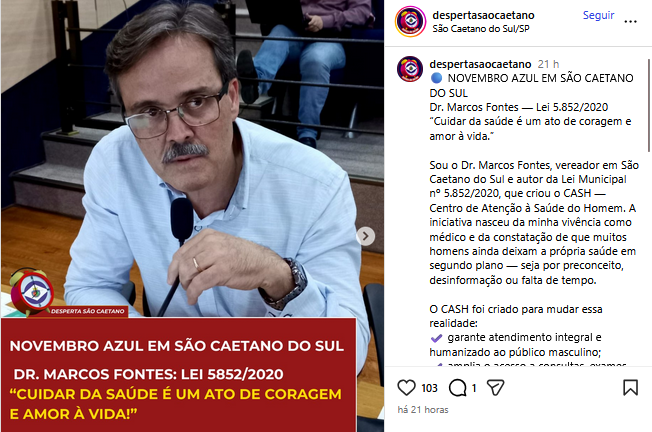The height and width of the screenshot is (432, 652).
Task: Click the 21 h caption timestamp
Action: [x=548, y=64]
